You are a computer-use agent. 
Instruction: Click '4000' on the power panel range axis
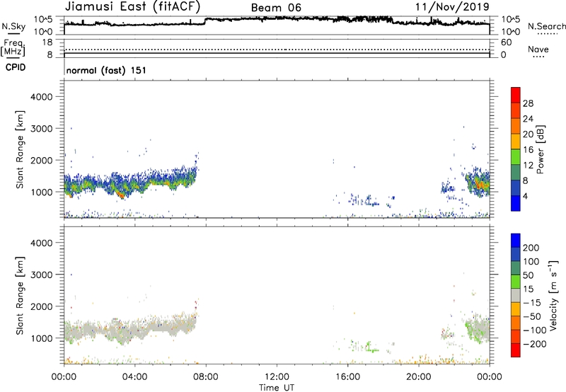(42, 97)
